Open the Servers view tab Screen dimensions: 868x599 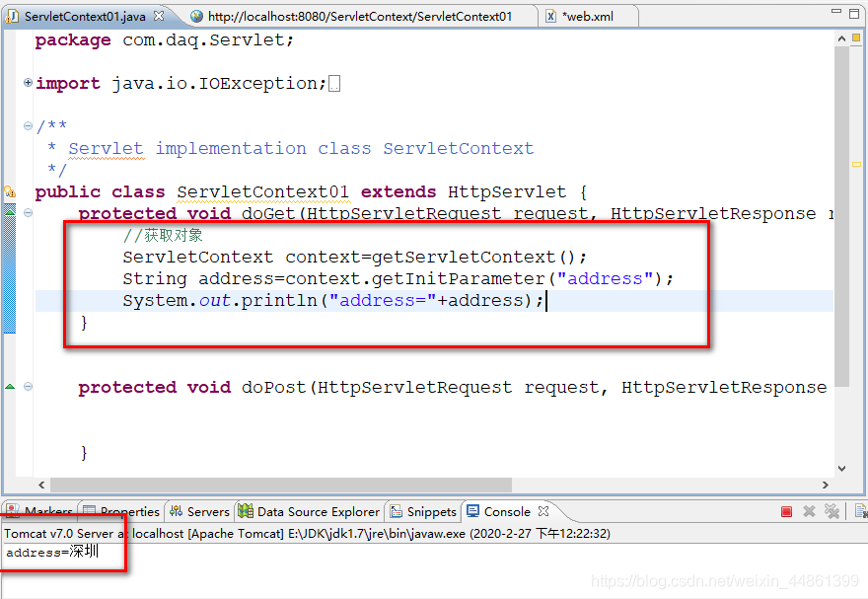click(x=200, y=511)
